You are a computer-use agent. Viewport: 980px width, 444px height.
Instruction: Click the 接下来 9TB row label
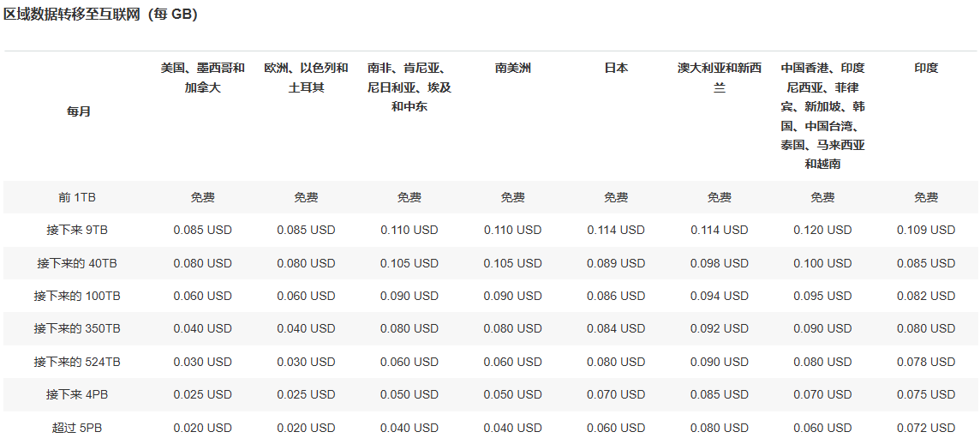77,230
